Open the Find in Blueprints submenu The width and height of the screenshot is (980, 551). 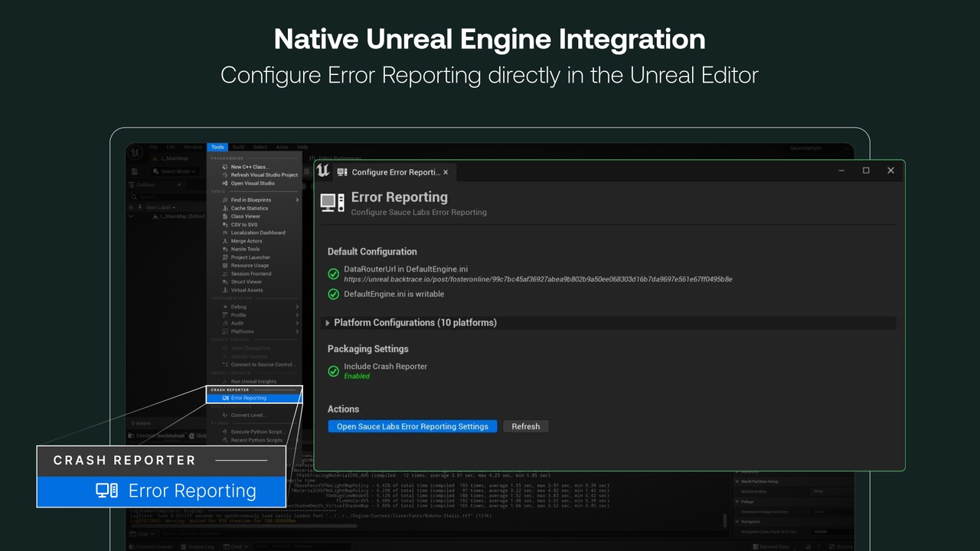point(254,200)
